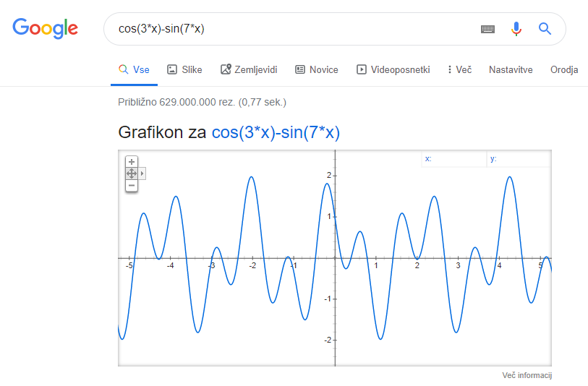Viewport: 588px width, 386px height.
Task: Open Orodja tools menu
Action: point(564,69)
